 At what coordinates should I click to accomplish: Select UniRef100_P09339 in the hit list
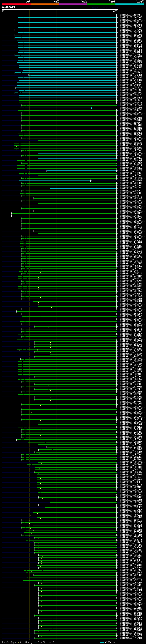pos(131,472)
